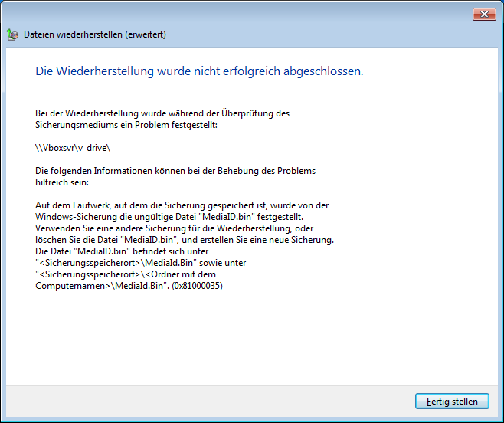Click the line starting 'löschen Sie die Datei'

pyautogui.click(x=185, y=240)
